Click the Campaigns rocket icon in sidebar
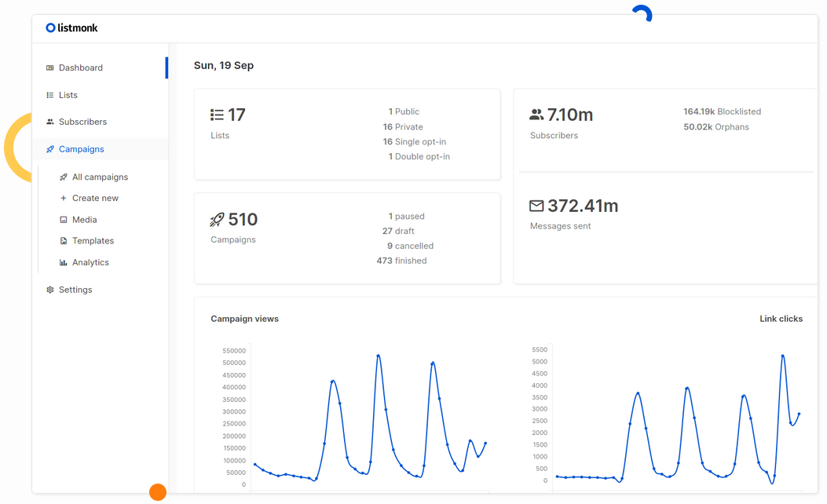This screenshot has width=827, height=504. [x=49, y=148]
